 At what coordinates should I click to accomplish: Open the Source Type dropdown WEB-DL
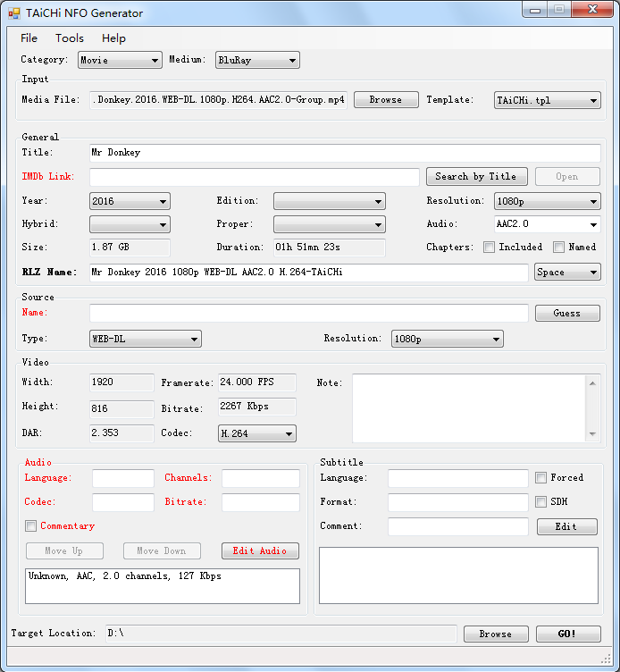[146, 339]
